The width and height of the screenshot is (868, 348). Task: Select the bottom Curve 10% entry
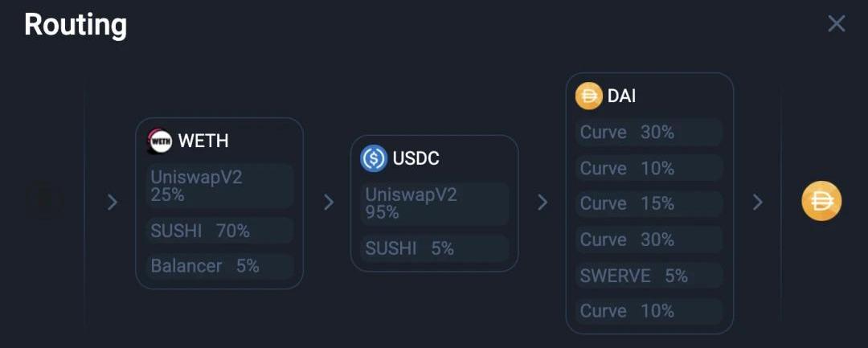[649, 311]
